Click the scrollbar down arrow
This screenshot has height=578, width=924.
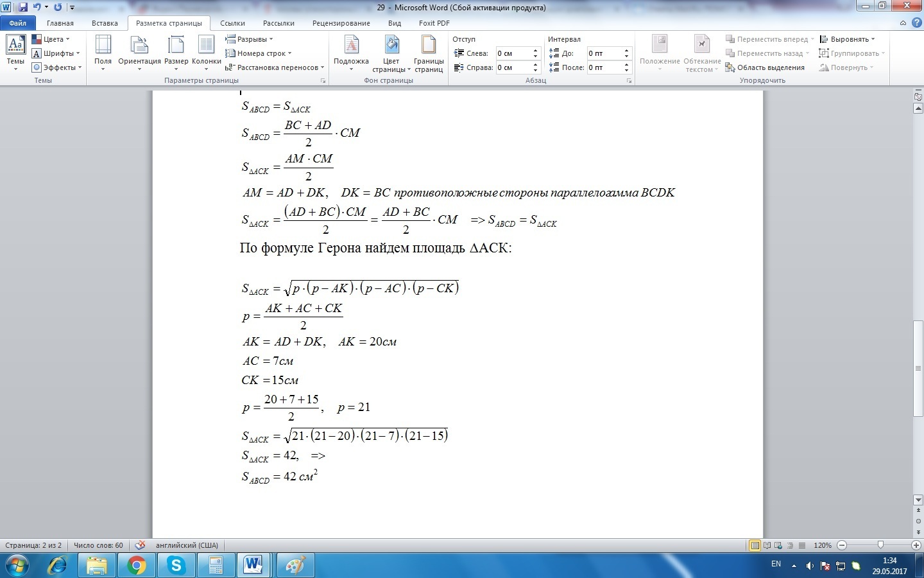click(918, 500)
